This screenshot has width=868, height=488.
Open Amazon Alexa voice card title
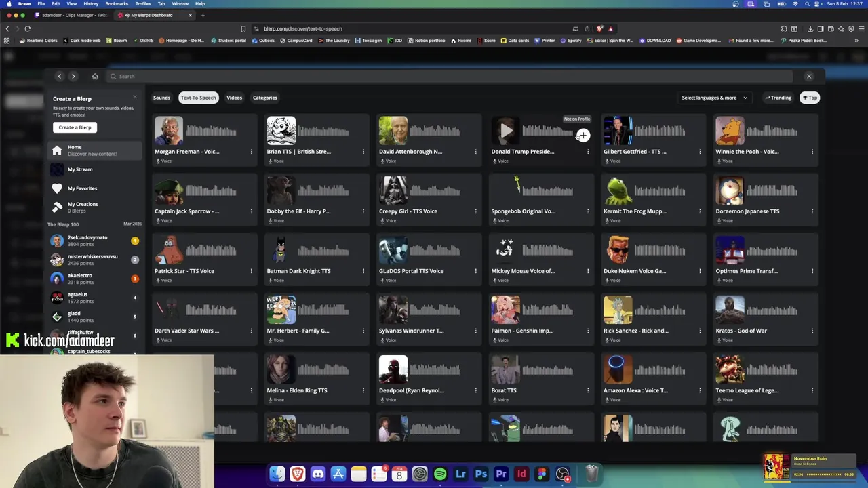click(x=635, y=390)
